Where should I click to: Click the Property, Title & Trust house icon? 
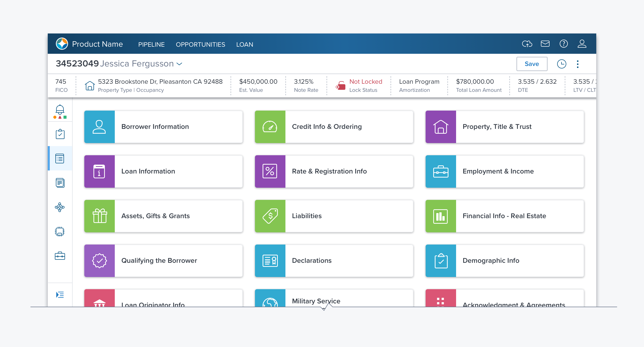coord(441,127)
